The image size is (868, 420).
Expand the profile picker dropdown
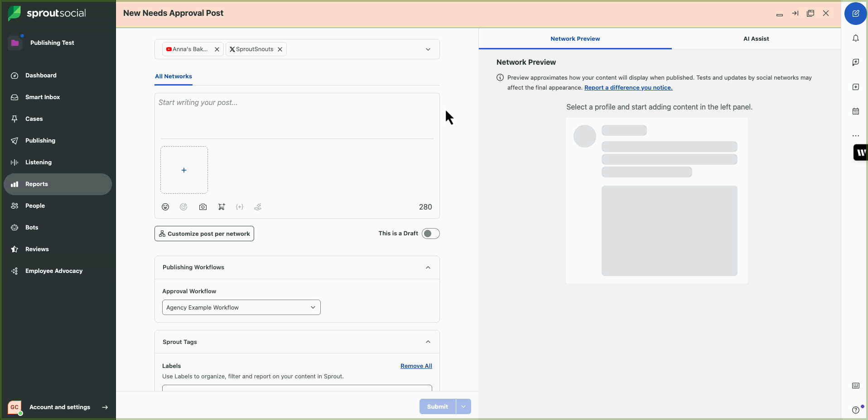tap(428, 49)
